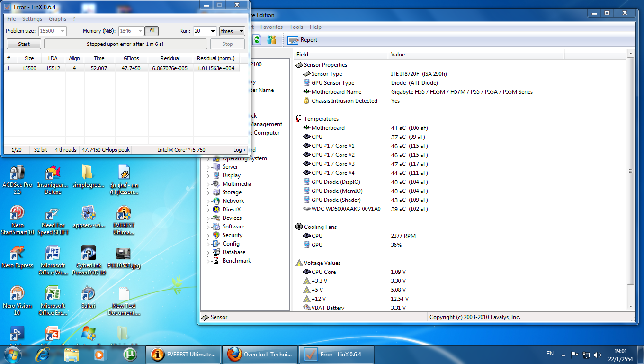This screenshot has height=364, width=644.
Task: Open the ACDSee Pro 2.5 desktop shortcut
Action: 18,180
